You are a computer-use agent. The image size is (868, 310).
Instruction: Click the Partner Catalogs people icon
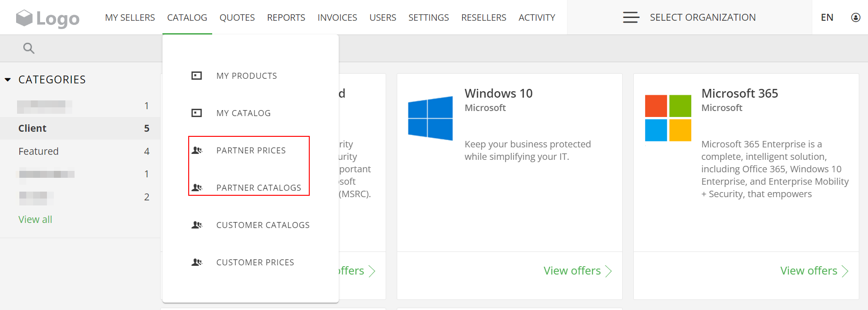tap(197, 187)
